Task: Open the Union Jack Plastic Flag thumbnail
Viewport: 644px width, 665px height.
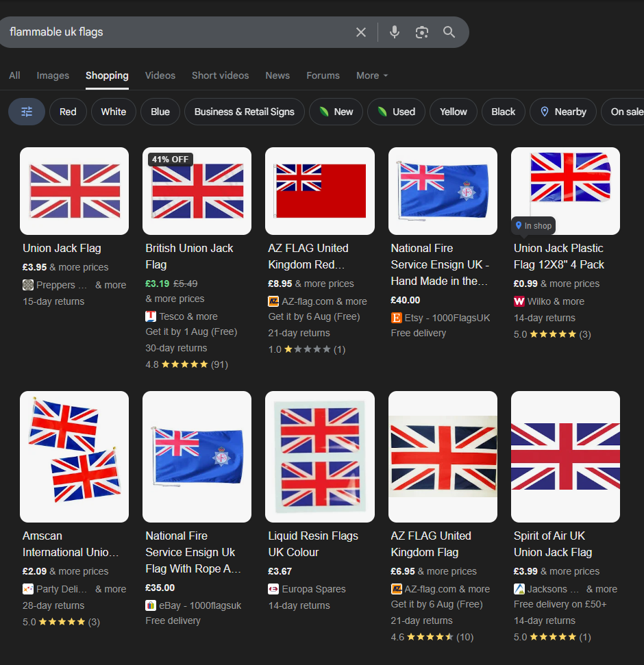Action: tap(565, 191)
